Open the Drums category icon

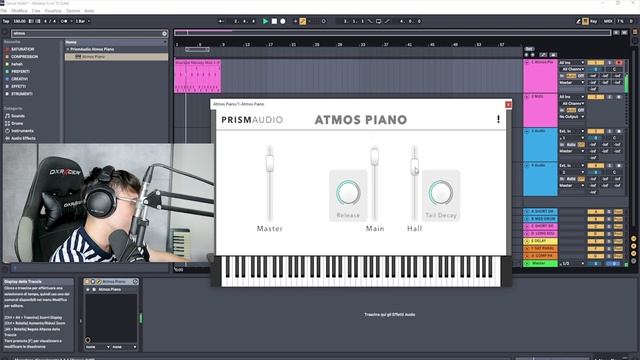coord(7,123)
